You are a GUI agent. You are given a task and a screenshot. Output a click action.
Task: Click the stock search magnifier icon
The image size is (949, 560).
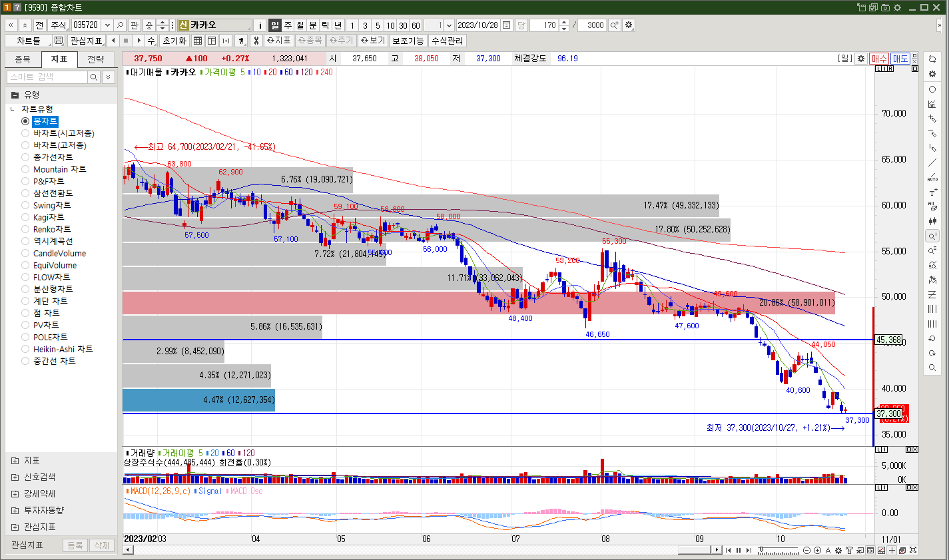point(120,25)
